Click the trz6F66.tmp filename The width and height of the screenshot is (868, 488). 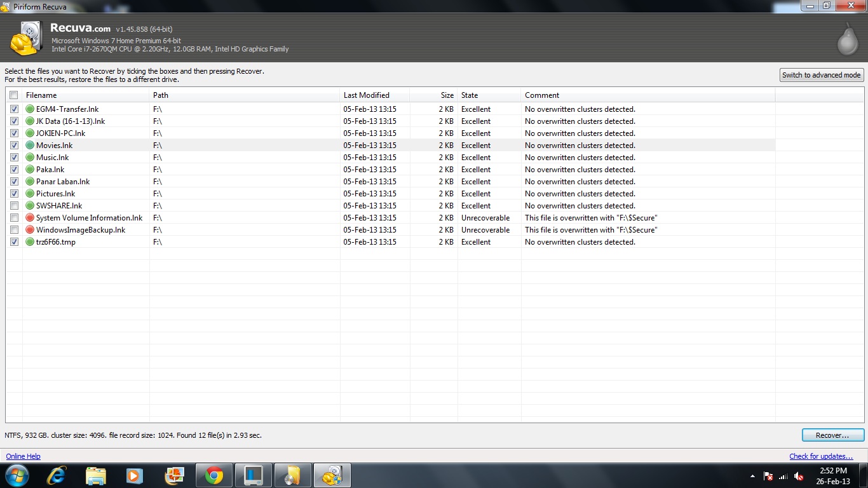pyautogui.click(x=56, y=242)
